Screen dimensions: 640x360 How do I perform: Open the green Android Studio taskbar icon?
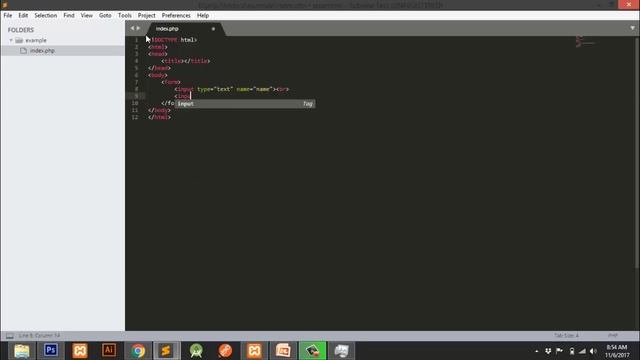196,351
